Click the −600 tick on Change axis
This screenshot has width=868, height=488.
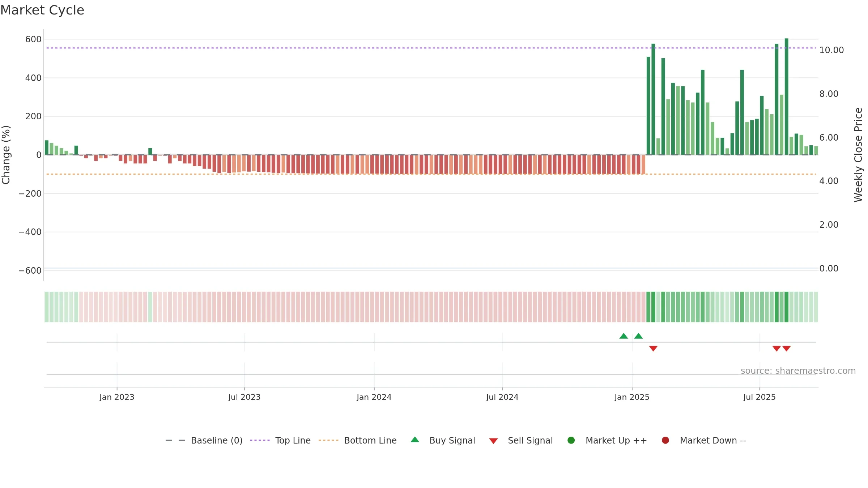[30, 270]
